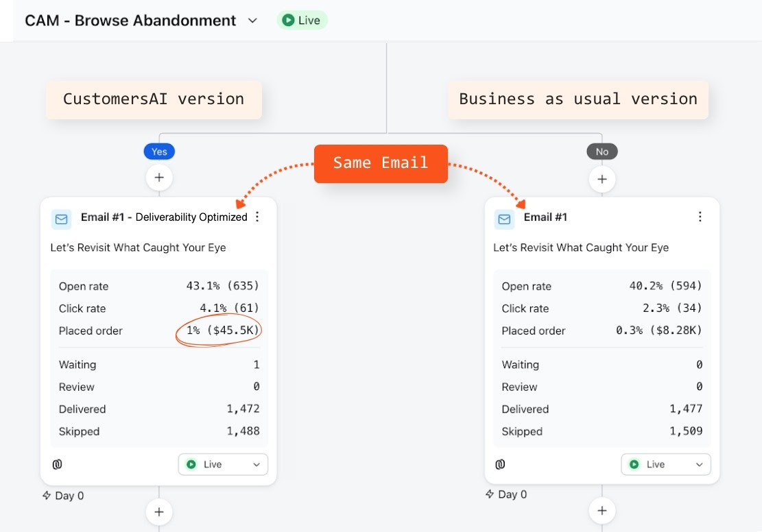This screenshot has width=762, height=532.
Task: Add a step below the left email card
Action: [159, 511]
